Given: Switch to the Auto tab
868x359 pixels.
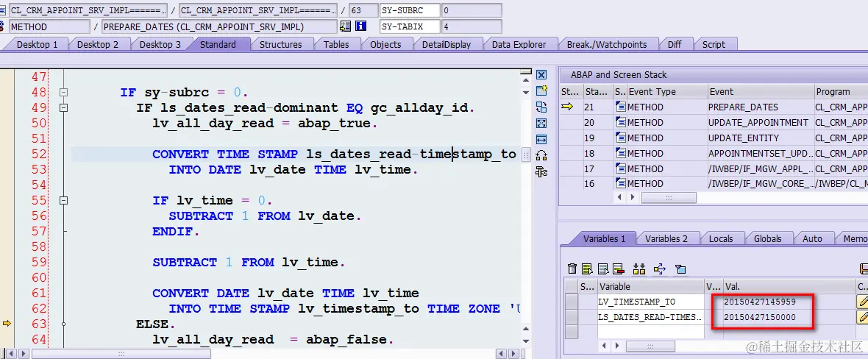Looking at the screenshot, I should (812, 239).
